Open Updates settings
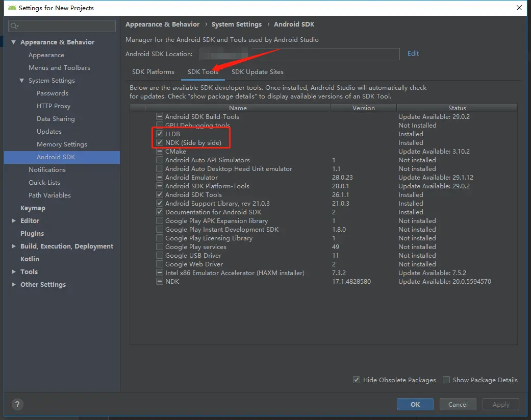 click(x=49, y=132)
